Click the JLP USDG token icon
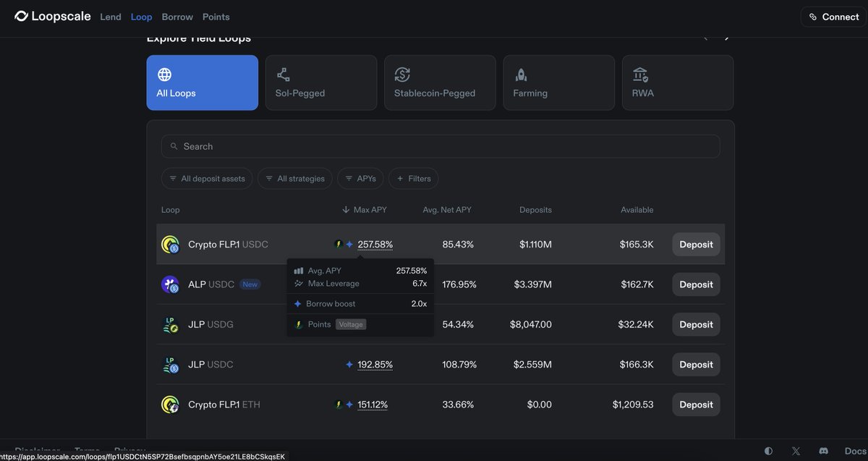 coord(170,325)
